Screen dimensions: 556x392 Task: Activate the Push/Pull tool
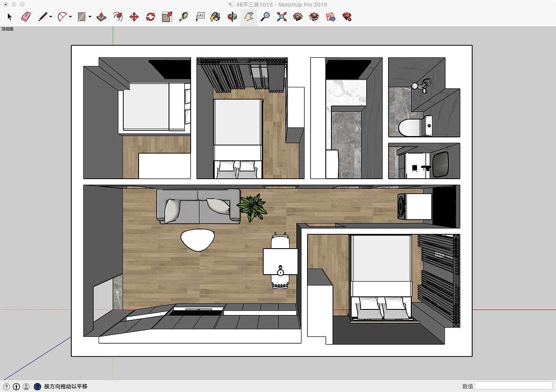pos(101,17)
